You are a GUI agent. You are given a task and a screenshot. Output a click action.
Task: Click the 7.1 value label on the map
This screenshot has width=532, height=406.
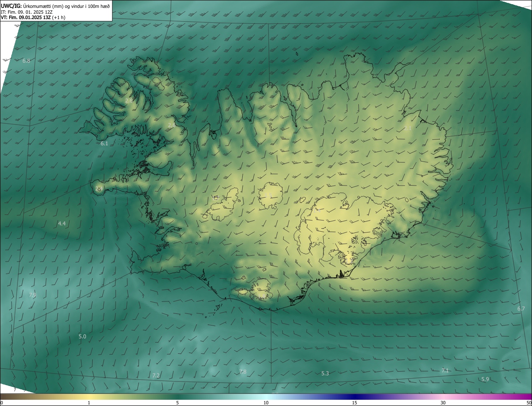(x=445, y=371)
